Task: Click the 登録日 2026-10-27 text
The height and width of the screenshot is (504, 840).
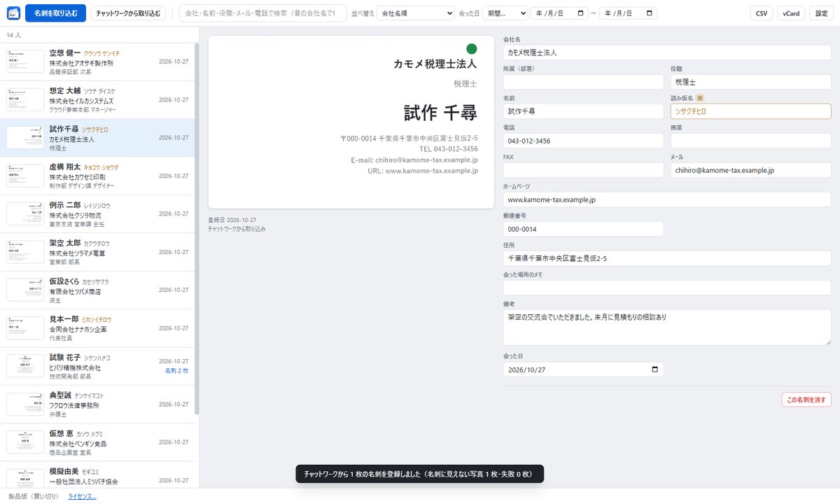Action: 234,220
